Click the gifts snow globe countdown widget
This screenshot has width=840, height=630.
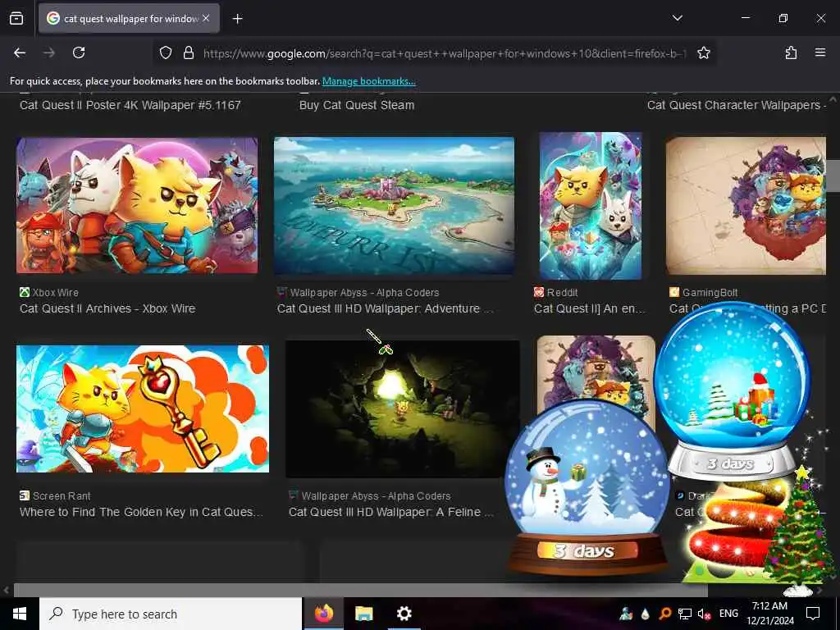tap(732, 391)
